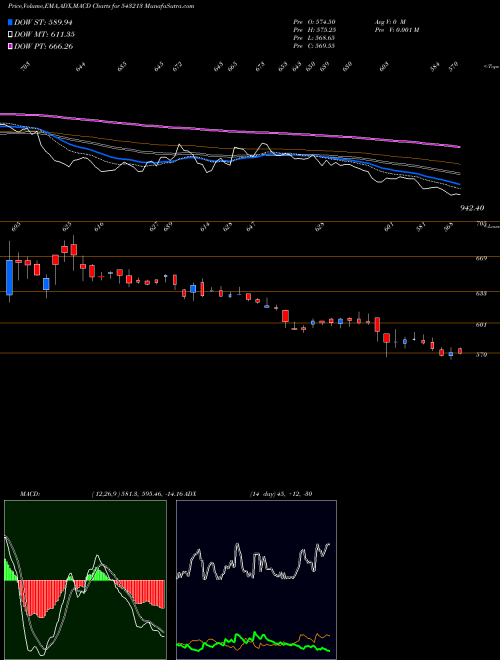Click the blue DOW ST legend swatch
500x660 pixels.
[10, 22]
